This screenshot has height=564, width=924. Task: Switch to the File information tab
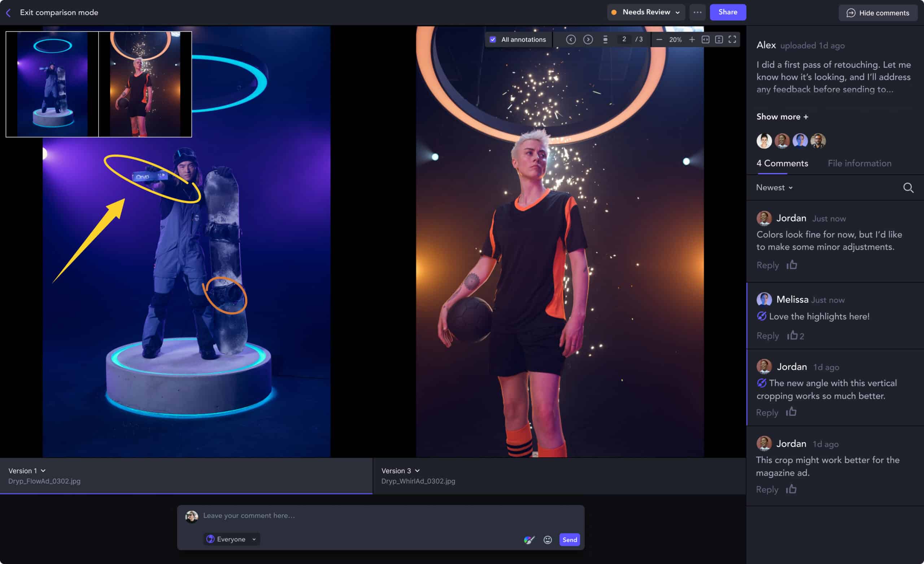coord(859,163)
